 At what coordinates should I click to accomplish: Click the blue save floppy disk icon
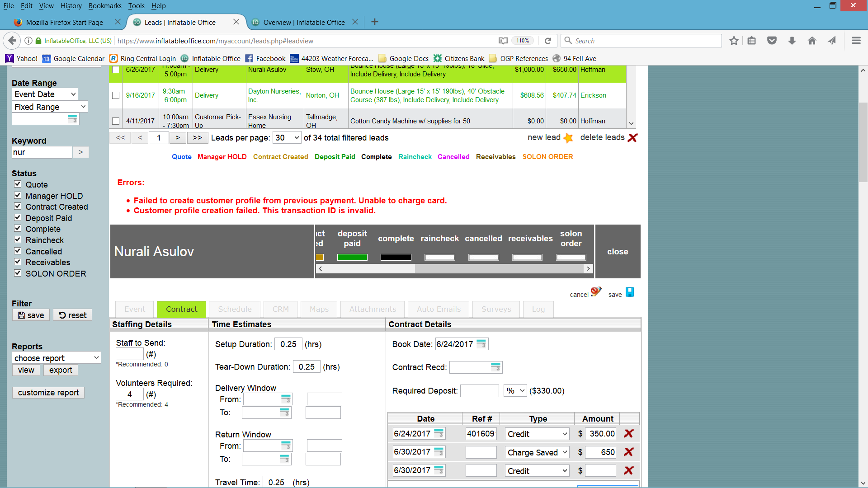630,292
